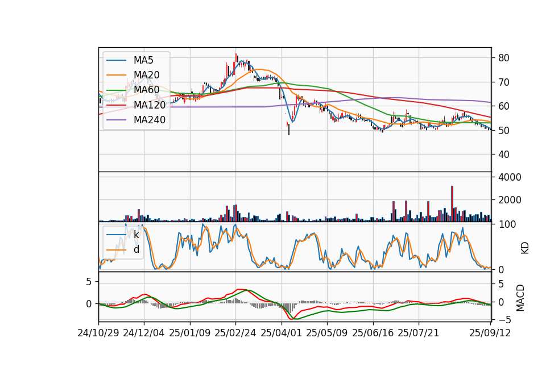Image resolution: width=546 pixels, height=392 pixels.
Task: Click the green MA60 legend line sample
Action: click(116, 90)
